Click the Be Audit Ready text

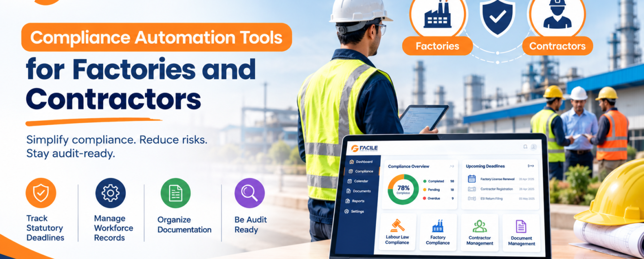251,225
